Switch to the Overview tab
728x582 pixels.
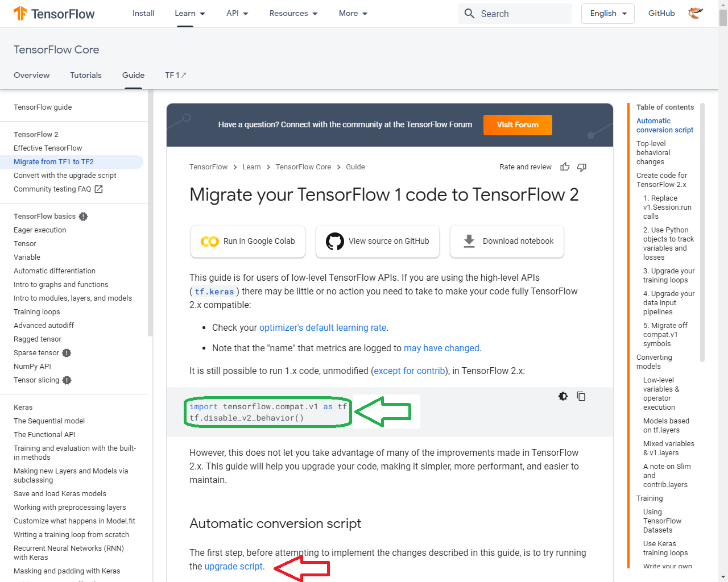32,75
